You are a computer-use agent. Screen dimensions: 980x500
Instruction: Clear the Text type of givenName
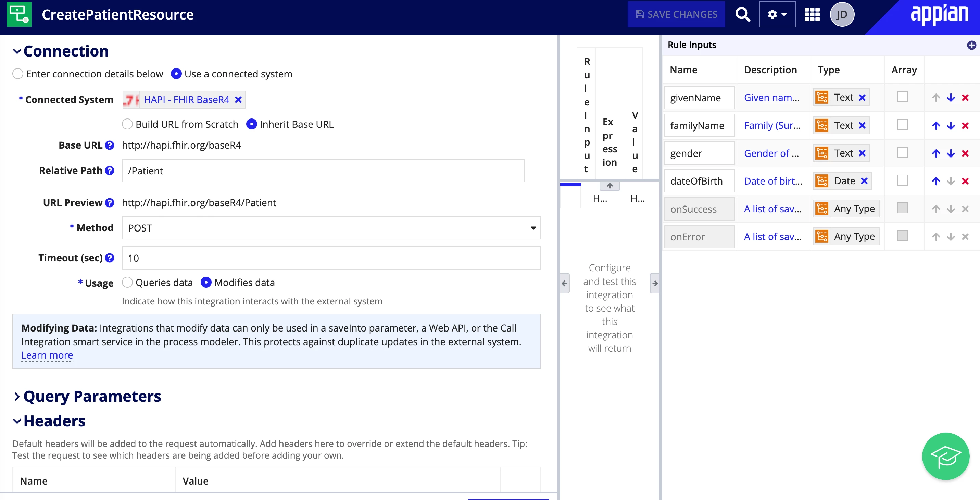pyautogui.click(x=863, y=98)
